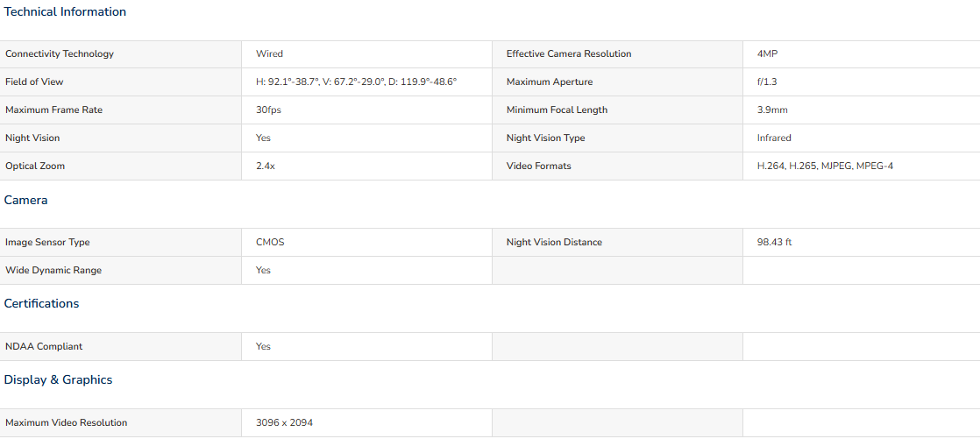Click the Display & Graphics section heading

click(x=58, y=379)
